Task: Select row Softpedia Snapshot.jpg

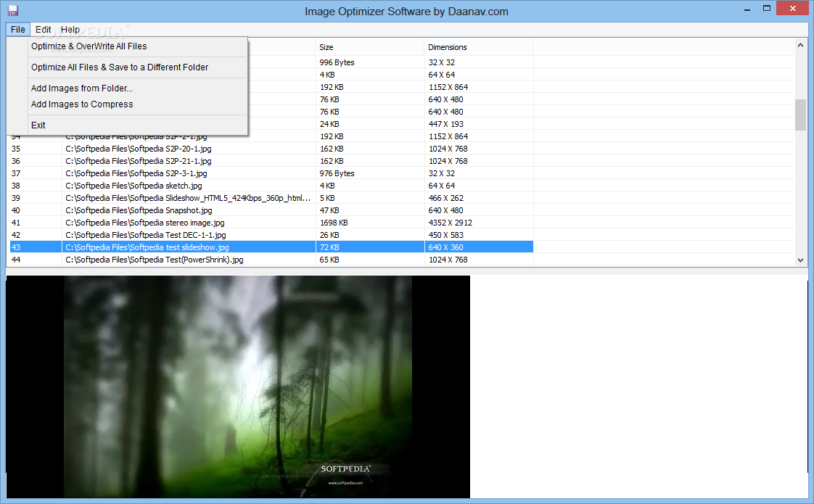Action: [271, 211]
